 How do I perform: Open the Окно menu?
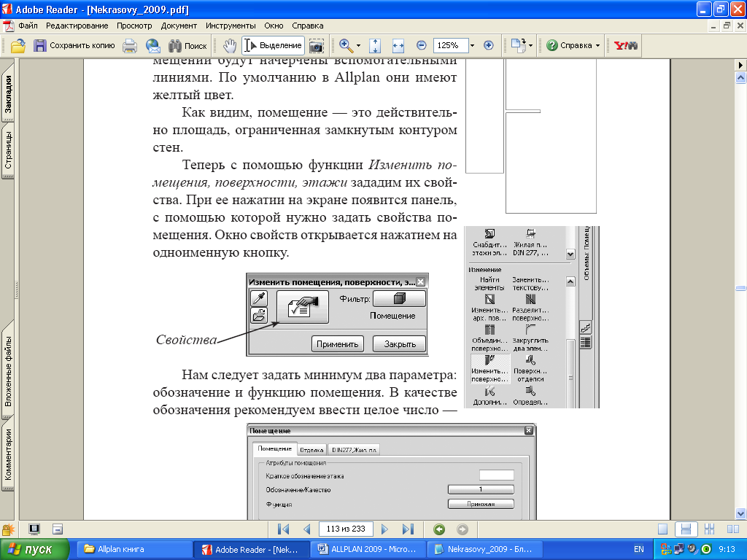274,26
